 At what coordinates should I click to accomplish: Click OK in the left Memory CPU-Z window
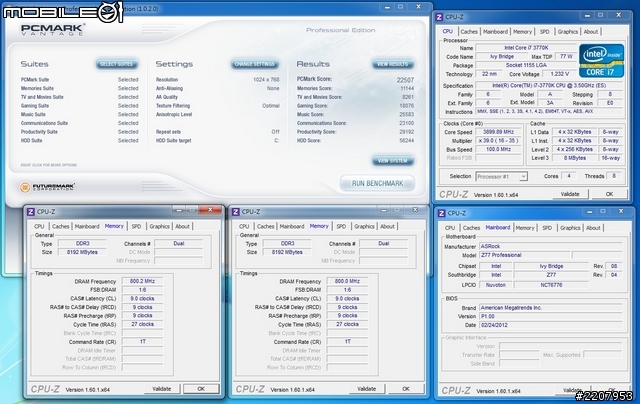pyautogui.click(x=201, y=389)
